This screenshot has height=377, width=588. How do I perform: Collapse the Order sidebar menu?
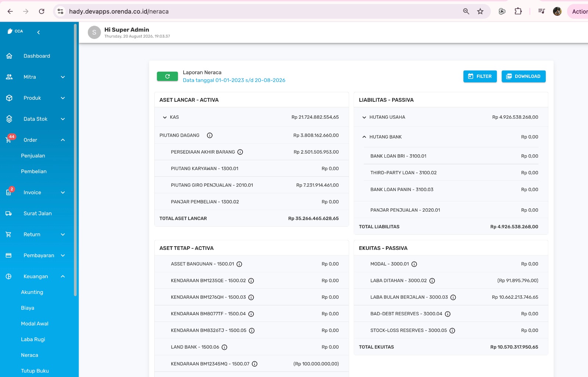[36, 140]
